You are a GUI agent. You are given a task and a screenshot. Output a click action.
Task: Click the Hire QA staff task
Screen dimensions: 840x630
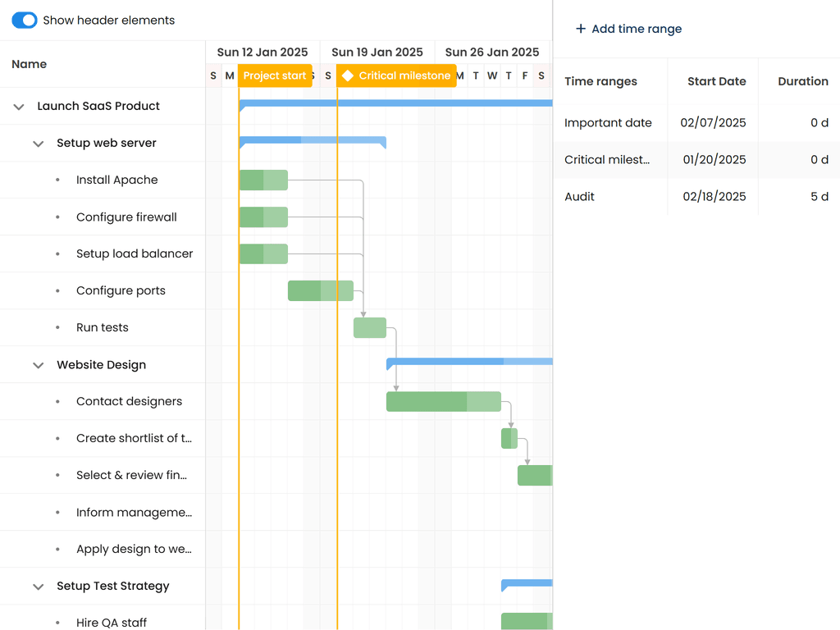[112, 623]
